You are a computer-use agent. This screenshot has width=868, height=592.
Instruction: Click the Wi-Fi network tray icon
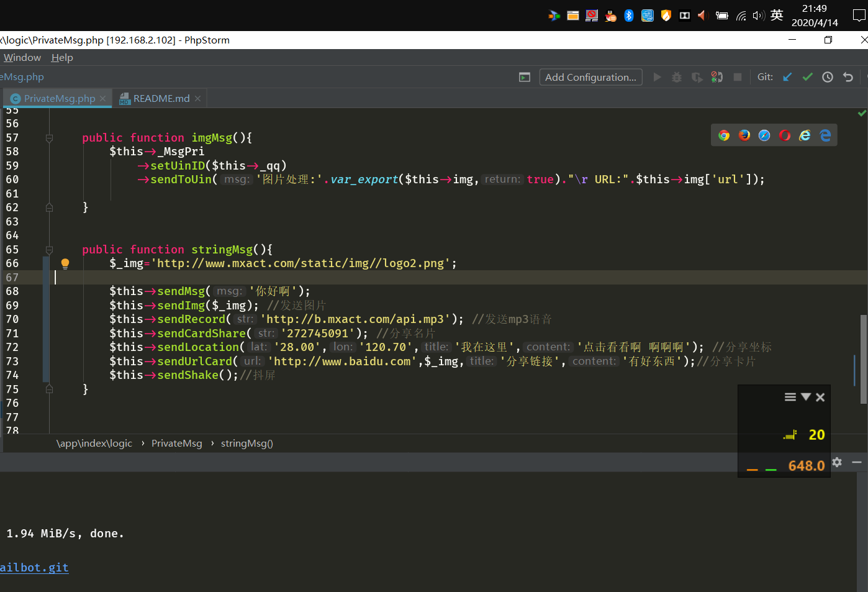coord(741,16)
